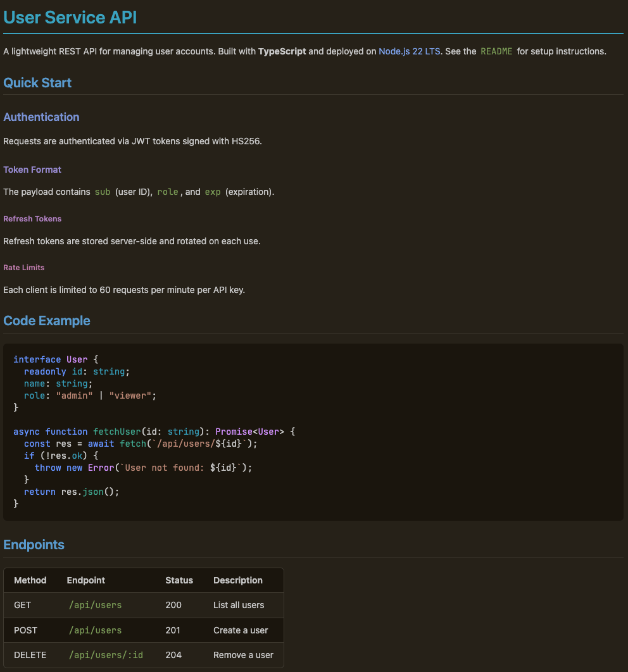Click the User Service API title
The height and width of the screenshot is (672, 628).
point(70,18)
